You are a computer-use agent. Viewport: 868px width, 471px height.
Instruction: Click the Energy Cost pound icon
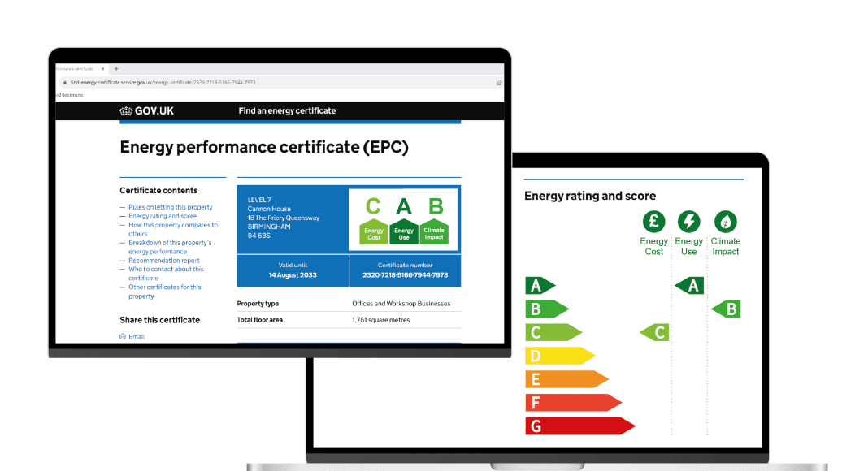point(653,221)
